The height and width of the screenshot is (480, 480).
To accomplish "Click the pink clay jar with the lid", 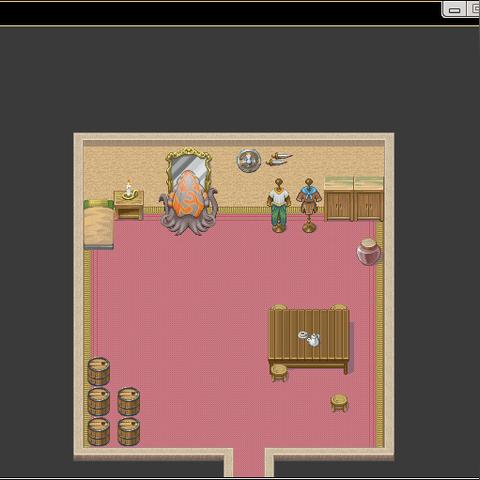I will coord(368,252).
